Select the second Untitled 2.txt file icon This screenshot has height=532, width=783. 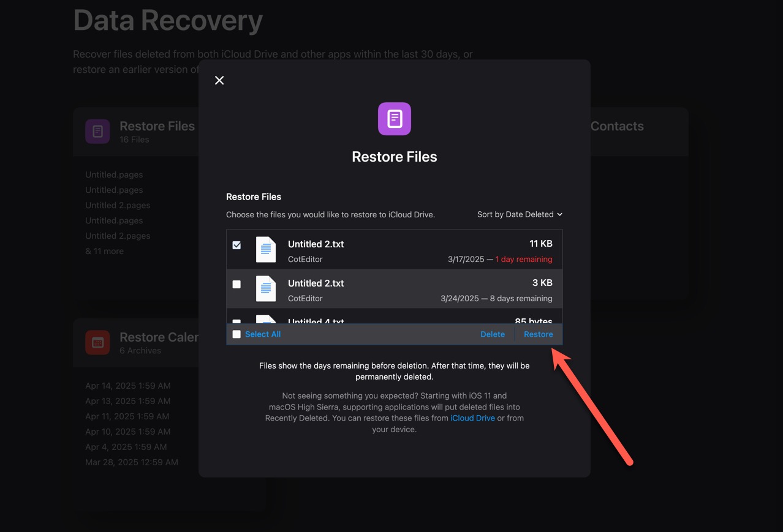point(266,288)
